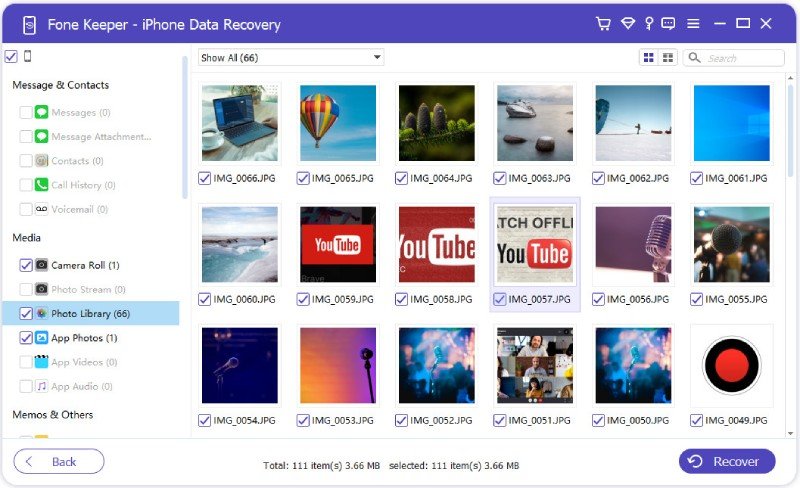Click the photo grid scroll-down arrow

[790, 433]
